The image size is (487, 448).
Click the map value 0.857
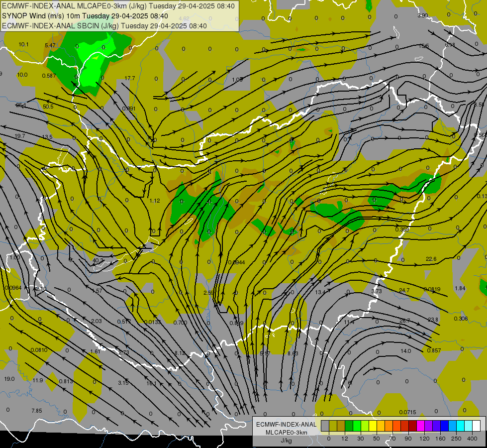pos(434,350)
